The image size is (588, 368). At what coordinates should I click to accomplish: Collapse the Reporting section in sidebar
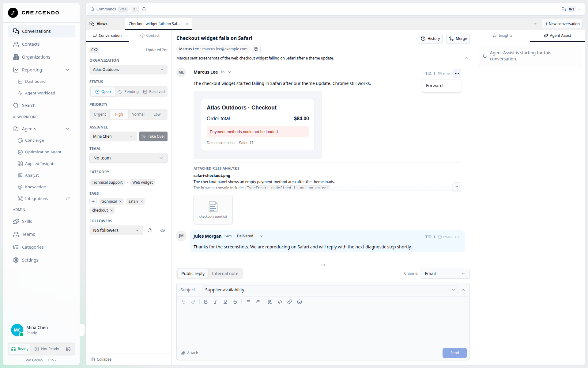[67, 70]
